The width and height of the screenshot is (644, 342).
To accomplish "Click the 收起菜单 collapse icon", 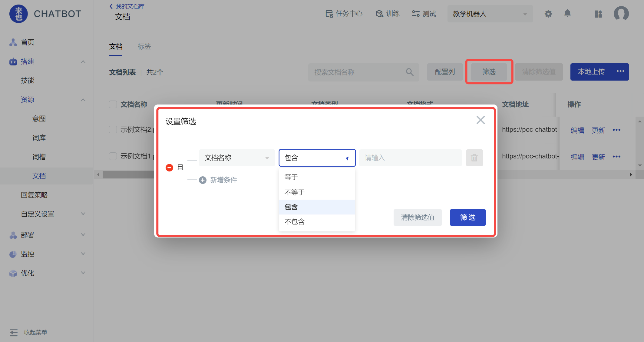I will tap(14, 332).
